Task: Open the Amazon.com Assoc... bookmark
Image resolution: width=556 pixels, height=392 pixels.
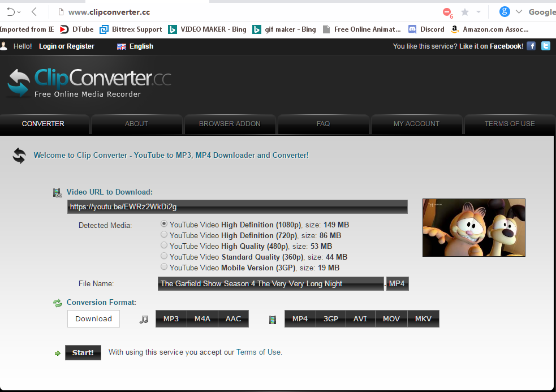Action: point(489,29)
